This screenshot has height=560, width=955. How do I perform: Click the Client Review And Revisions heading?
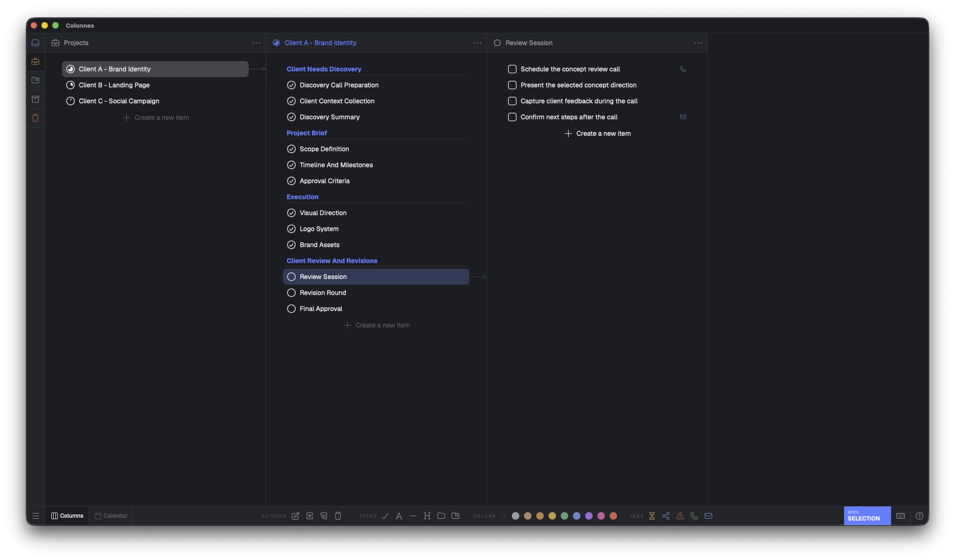pyautogui.click(x=332, y=261)
